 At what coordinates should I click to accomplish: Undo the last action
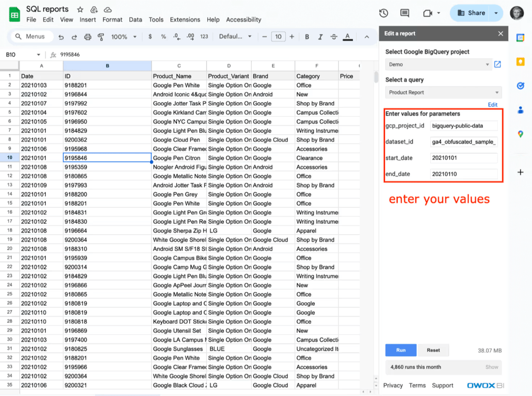61,37
